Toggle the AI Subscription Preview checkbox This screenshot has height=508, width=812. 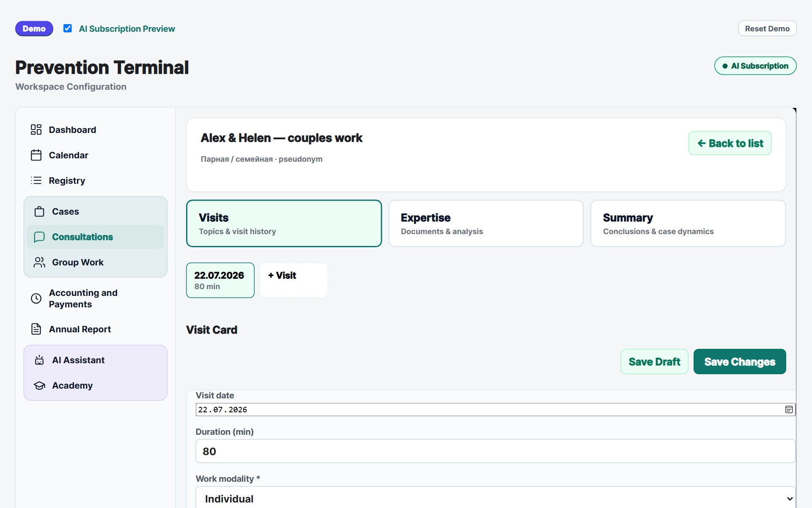pos(67,28)
